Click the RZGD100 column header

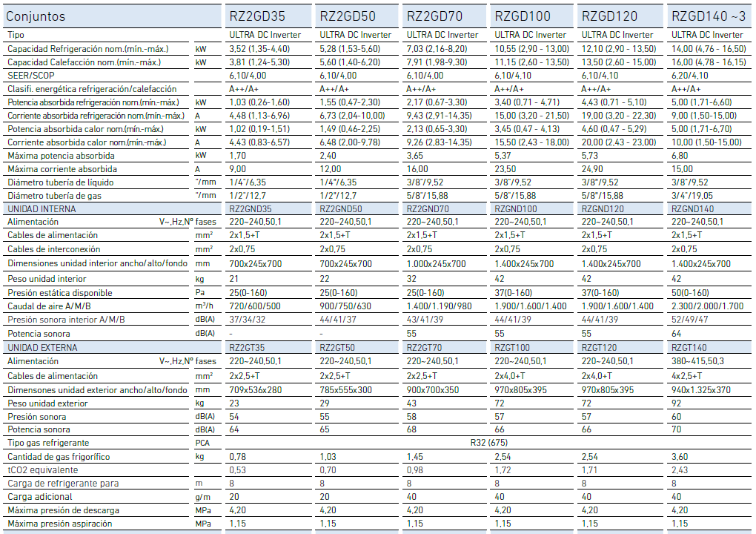pyautogui.click(x=523, y=16)
